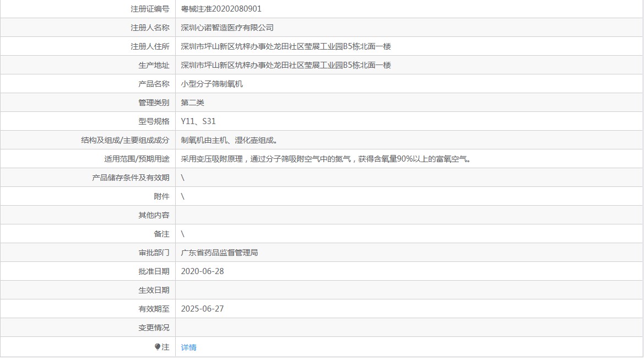Screen dimensions: 644x359
Task: Click the 注册人住所 address value
Action: click(x=286, y=46)
